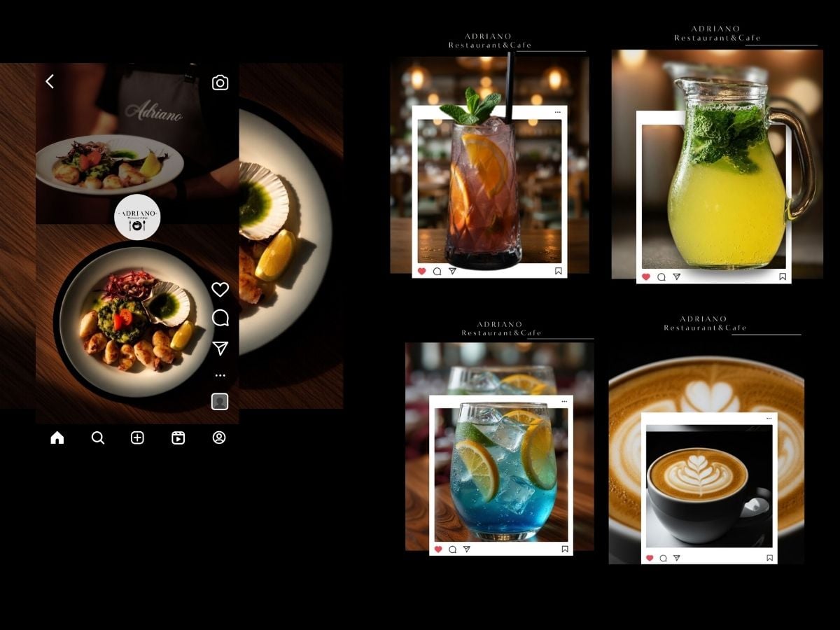Open comment icon under the iced tea post
Screen dimensions: 840x630
click(437, 271)
